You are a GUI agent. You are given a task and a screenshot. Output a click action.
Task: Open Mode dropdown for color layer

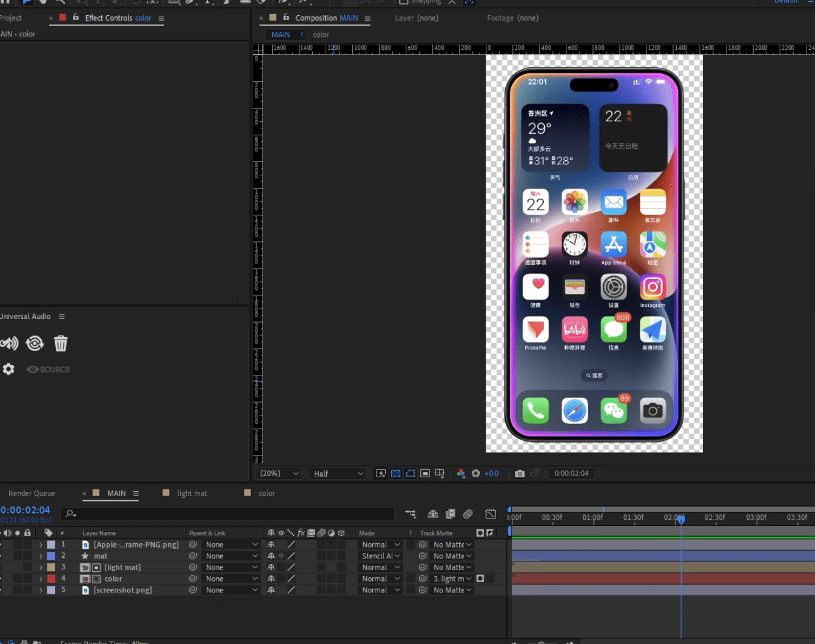tap(381, 579)
